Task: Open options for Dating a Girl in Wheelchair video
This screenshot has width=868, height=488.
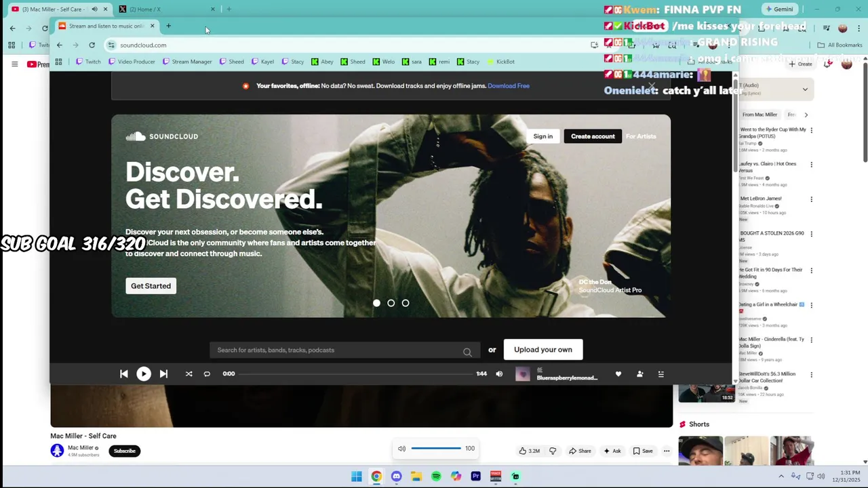Action: [811, 305]
